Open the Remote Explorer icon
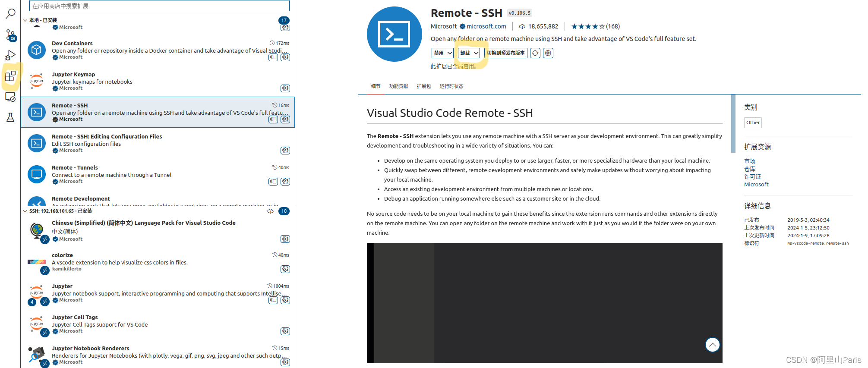The height and width of the screenshot is (368, 868). (x=10, y=97)
